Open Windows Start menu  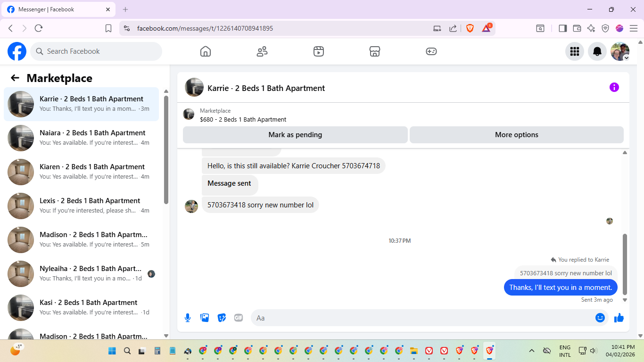112,351
